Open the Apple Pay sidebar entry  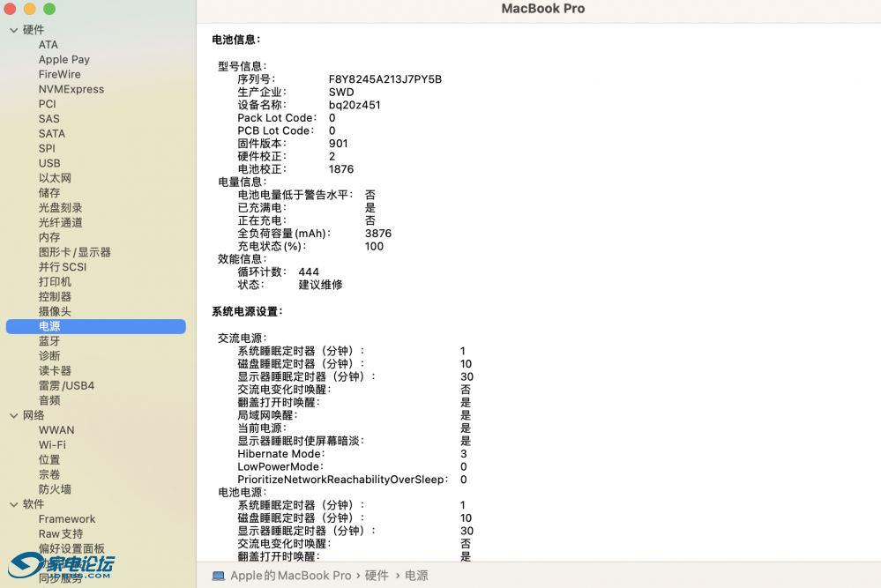64,60
